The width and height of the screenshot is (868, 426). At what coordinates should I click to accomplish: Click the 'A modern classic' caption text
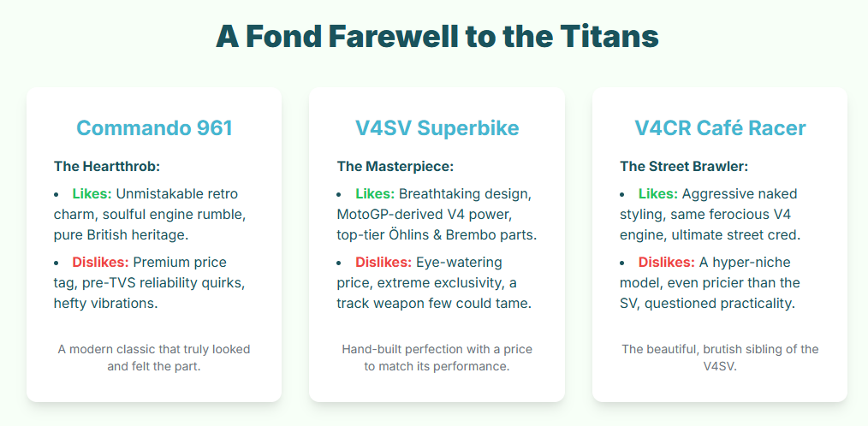click(154, 358)
